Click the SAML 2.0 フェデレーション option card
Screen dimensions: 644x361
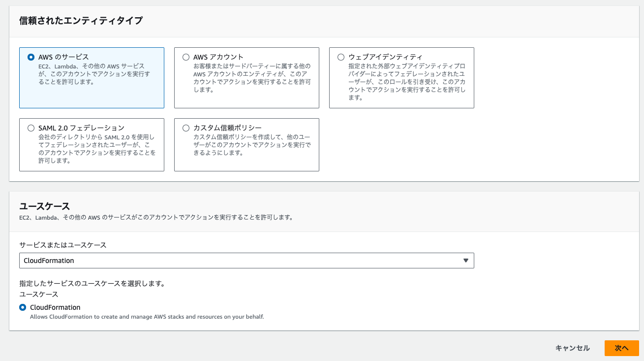coord(92,144)
